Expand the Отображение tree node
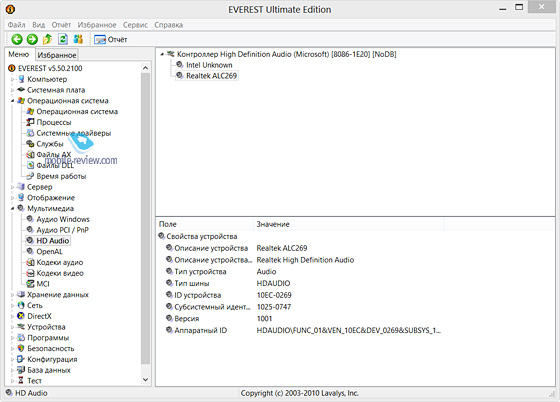The height and width of the screenshot is (402, 560). [12, 197]
